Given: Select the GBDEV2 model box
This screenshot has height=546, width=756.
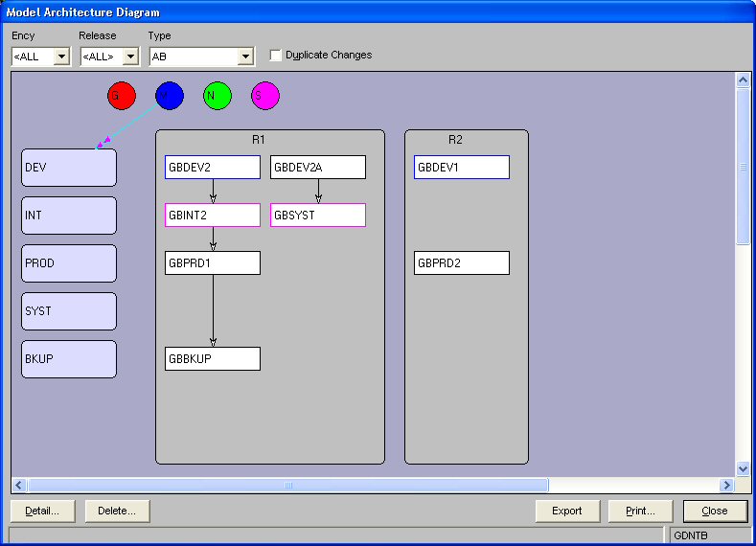Looking at the screenshot, I should coord(213,168).
